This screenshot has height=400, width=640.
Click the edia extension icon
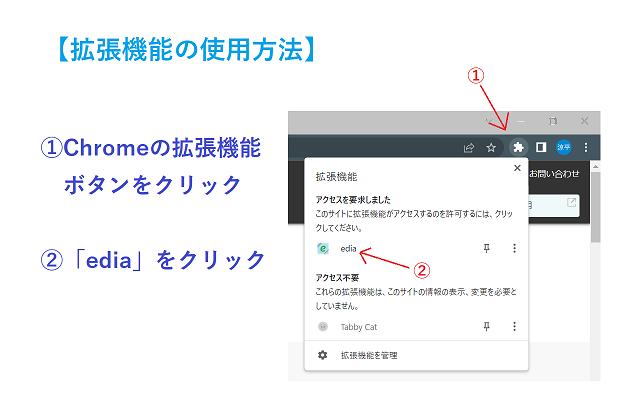pyautogui.click(x=323, y=248)
